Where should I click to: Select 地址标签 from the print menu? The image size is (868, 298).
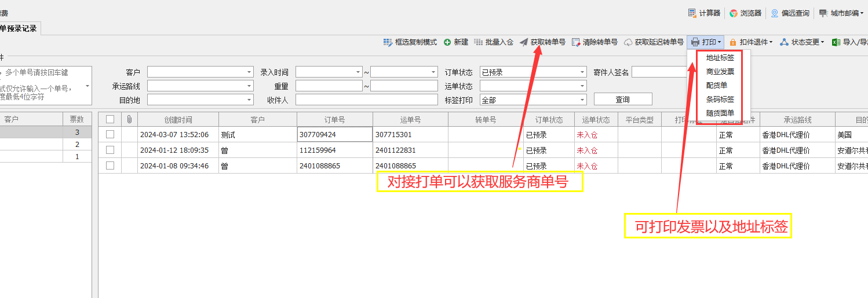(720, 58)
